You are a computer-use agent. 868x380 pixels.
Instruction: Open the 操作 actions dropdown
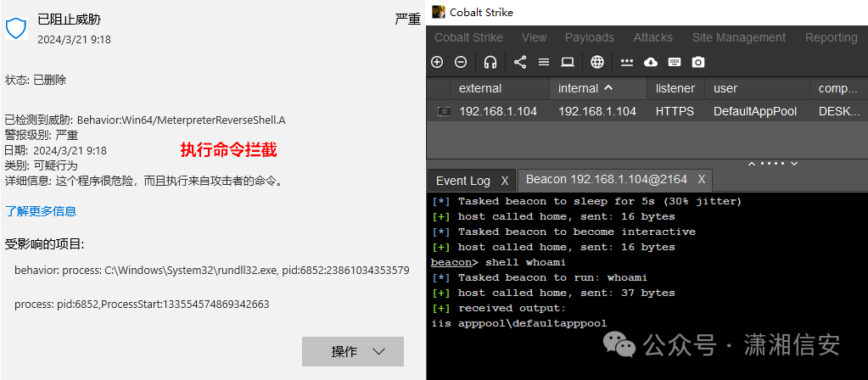pos(353,351)
